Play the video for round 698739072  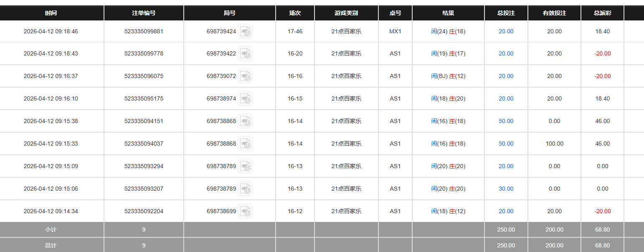[x=245, y=76]
